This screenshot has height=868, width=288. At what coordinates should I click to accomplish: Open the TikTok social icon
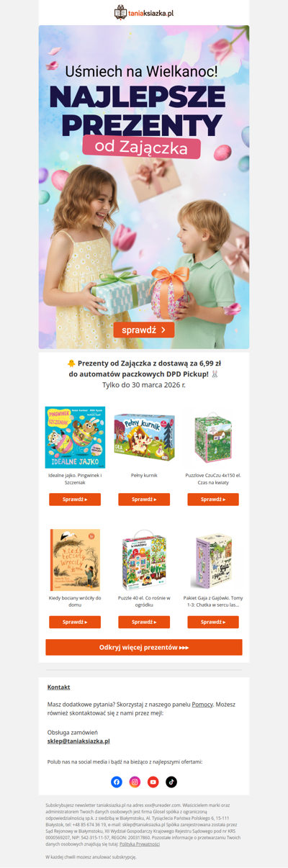[171, 782]
